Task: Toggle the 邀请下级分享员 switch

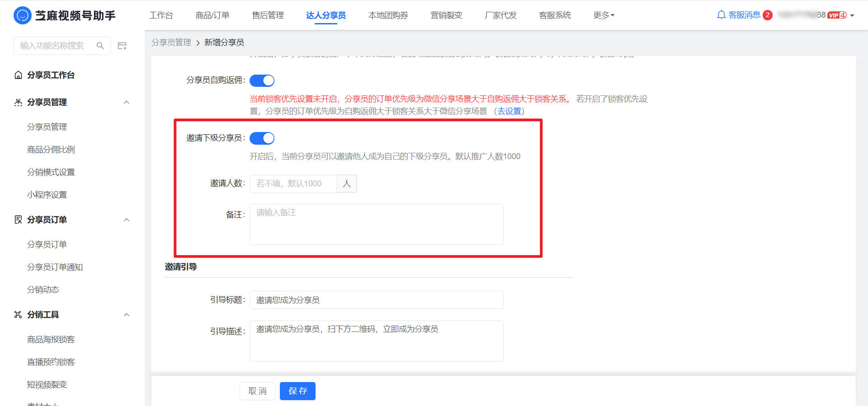Action: (262, 138)
